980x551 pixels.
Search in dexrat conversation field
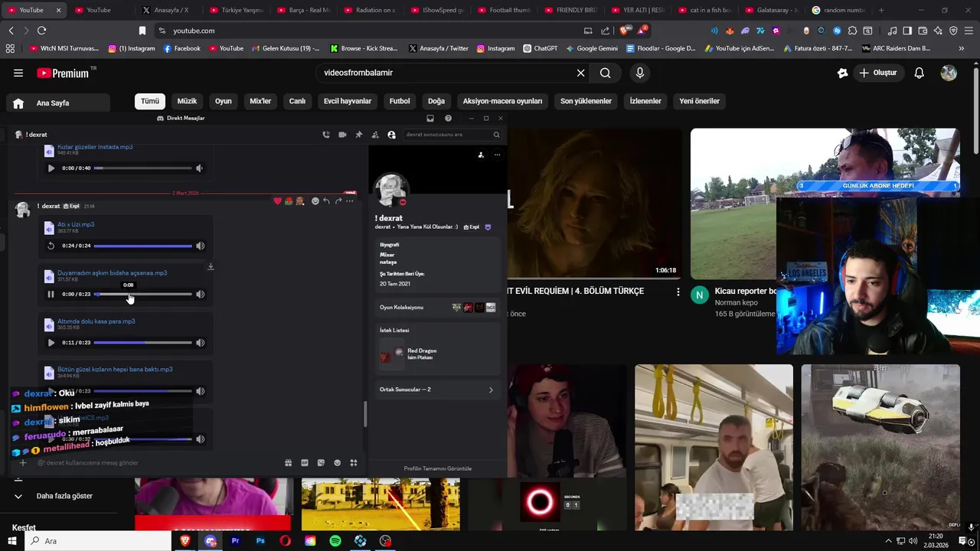[x=452, y=135]
